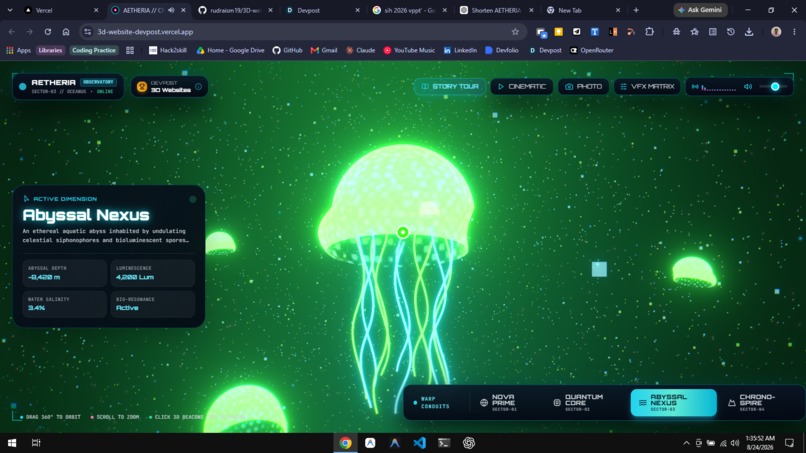Open Visual Studio Code from taskbar
Viewport: 806px width, 453px height.
(419, 443)
